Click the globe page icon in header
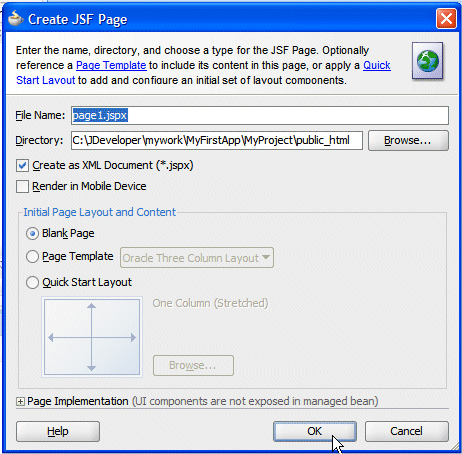 coord(427,61)
